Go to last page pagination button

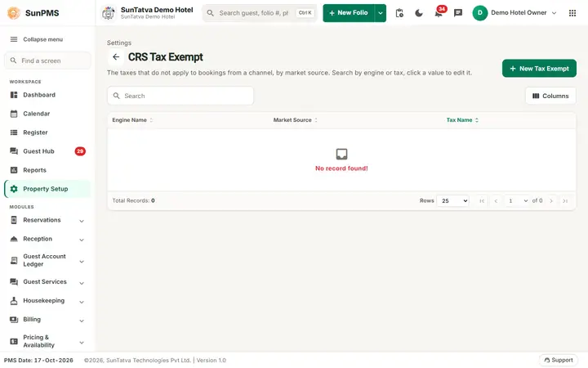[x=565, y=201]
